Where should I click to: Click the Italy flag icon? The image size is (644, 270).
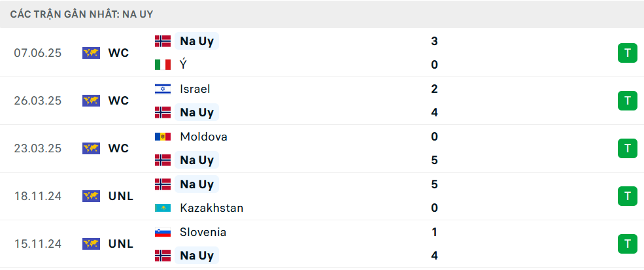163,65
